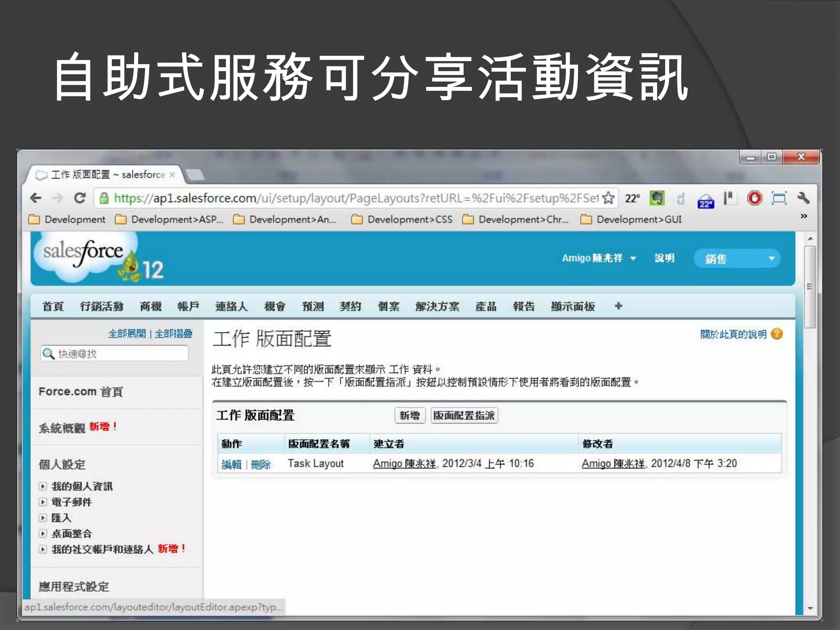The width and height of the screenshot is (840, 630).
Task: Click 全部展開 link
Action: pos(127,333)
